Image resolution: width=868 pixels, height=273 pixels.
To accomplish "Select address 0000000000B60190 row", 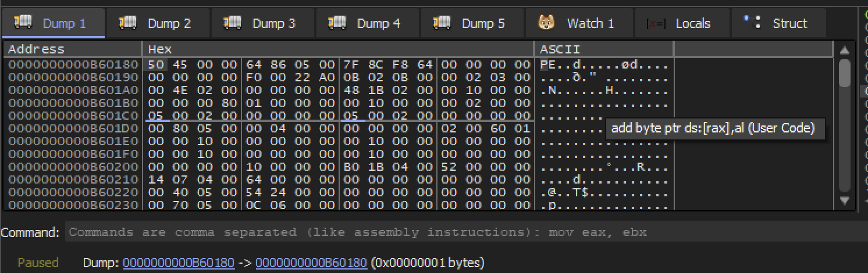I will 73,77.
